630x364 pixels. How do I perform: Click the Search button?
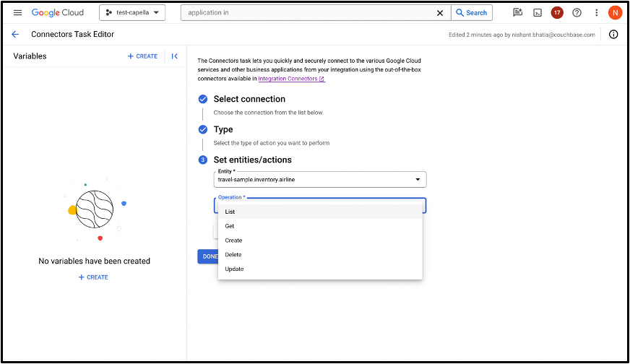tap(472, 13)
